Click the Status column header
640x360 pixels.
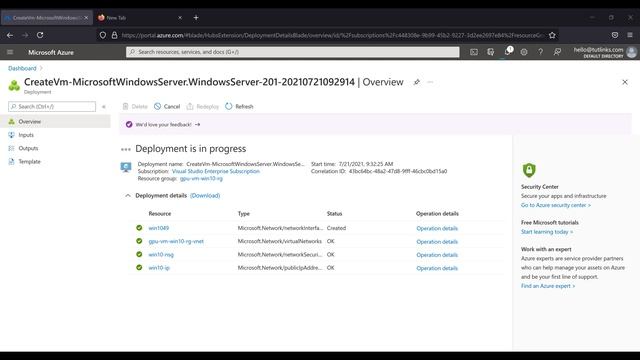[334, 213]
